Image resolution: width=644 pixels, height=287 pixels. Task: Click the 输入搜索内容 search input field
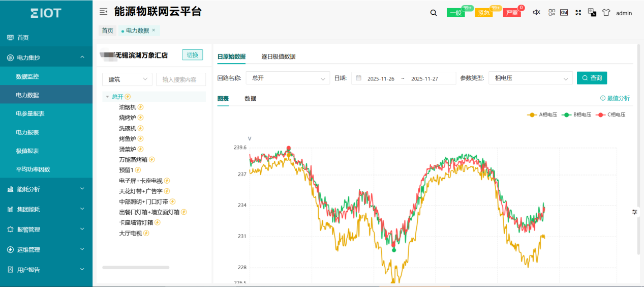coord(181,79)
